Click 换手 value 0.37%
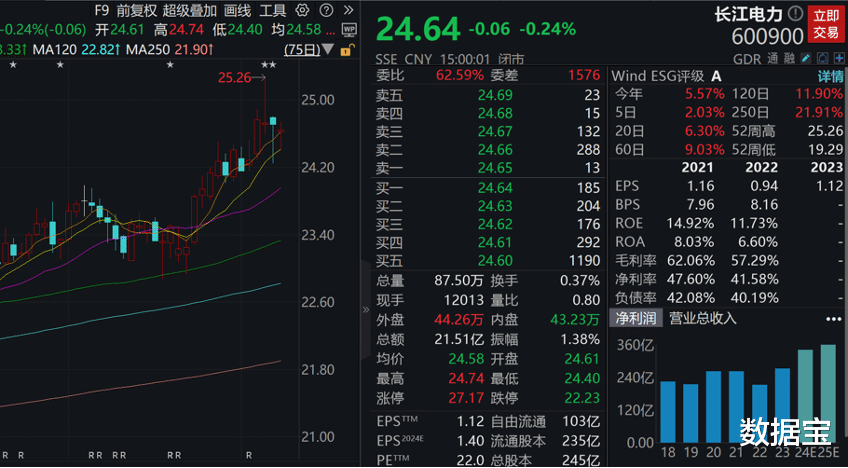Viewport: 848px width, 468px height. 580,281
